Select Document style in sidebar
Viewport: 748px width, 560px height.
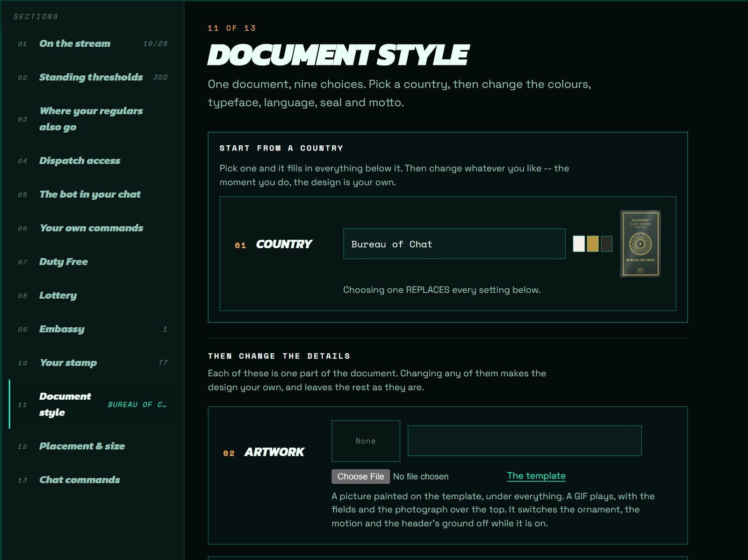pos(93,404)
